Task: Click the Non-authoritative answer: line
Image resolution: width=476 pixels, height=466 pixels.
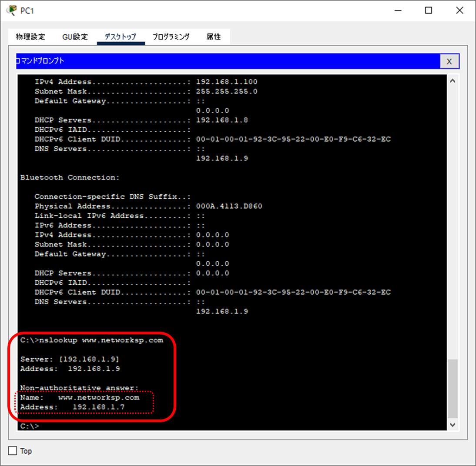Action: 79,388
